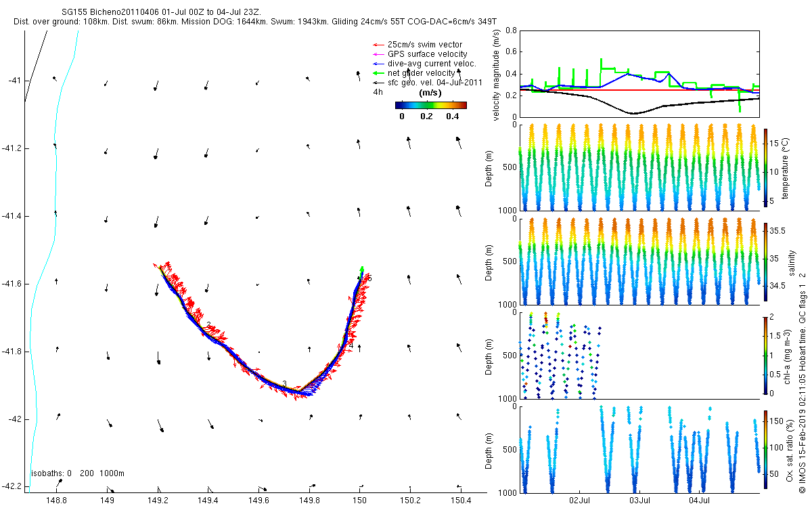Click the '-41.4' latitude tick label
812x508 pixels.
[12, 216]
